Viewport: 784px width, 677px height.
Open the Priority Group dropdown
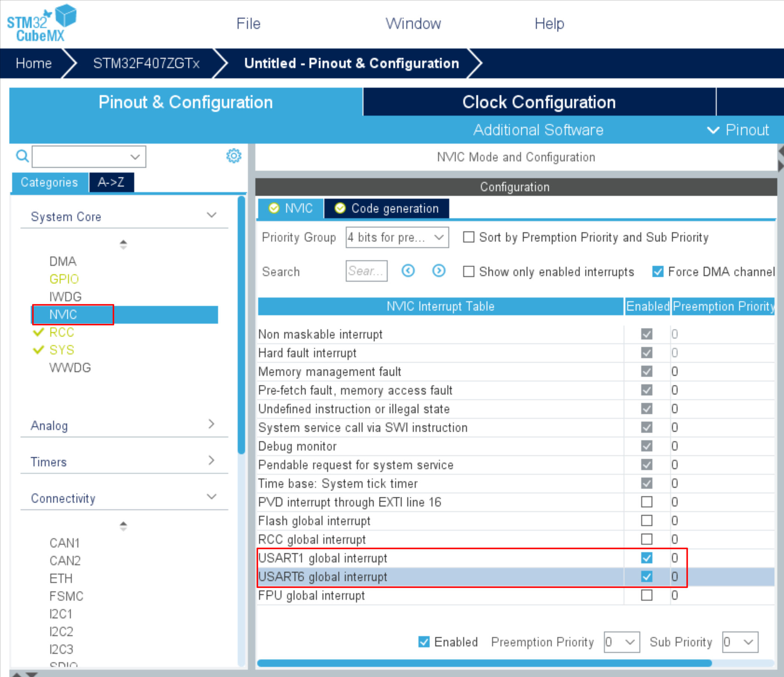pyautogui.click(x=397, y=237)
